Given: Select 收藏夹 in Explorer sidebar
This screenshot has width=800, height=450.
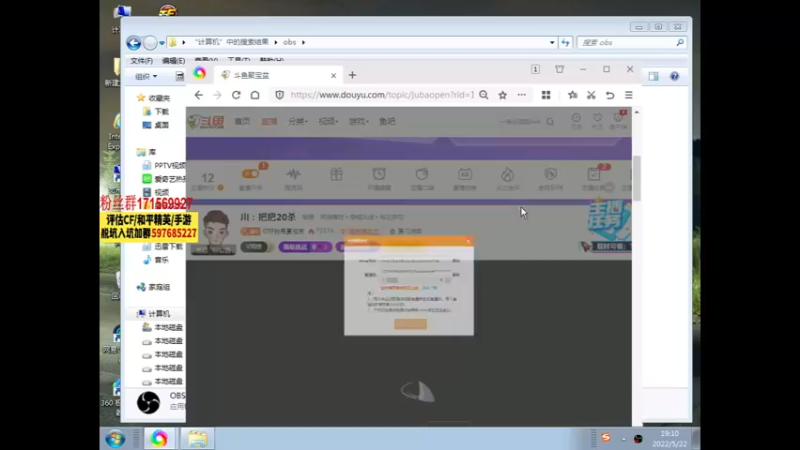Looking at the screenshot, I should (153, 98).
